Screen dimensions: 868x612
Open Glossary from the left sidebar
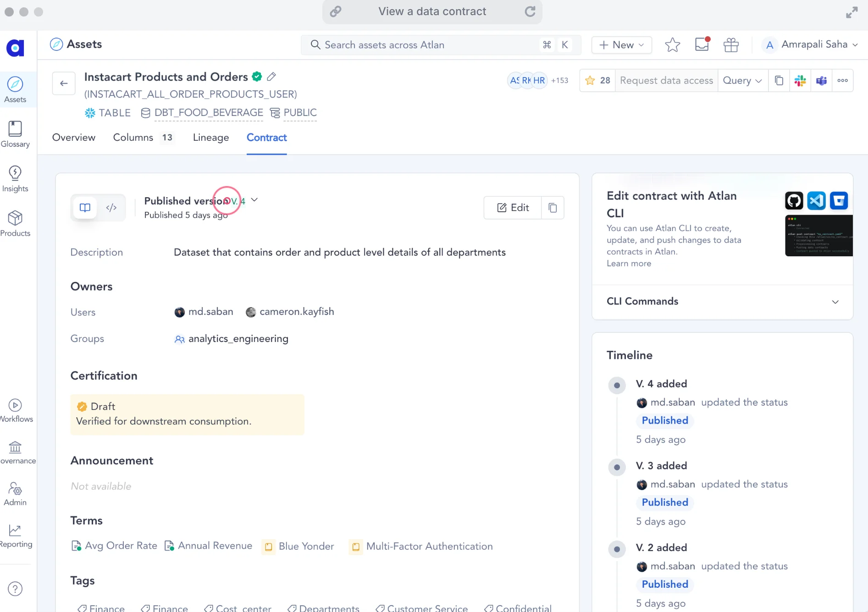pos(15,134)
